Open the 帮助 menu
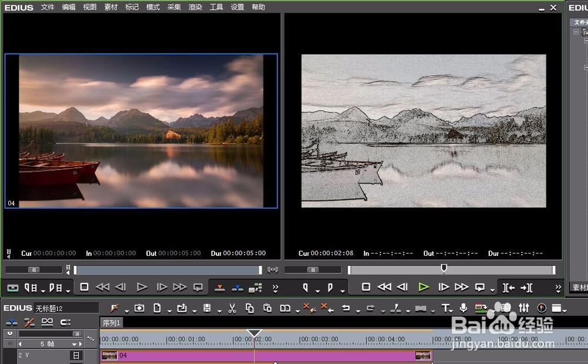The height and width of the screenshot is (364, 588). tap(258, 7)
